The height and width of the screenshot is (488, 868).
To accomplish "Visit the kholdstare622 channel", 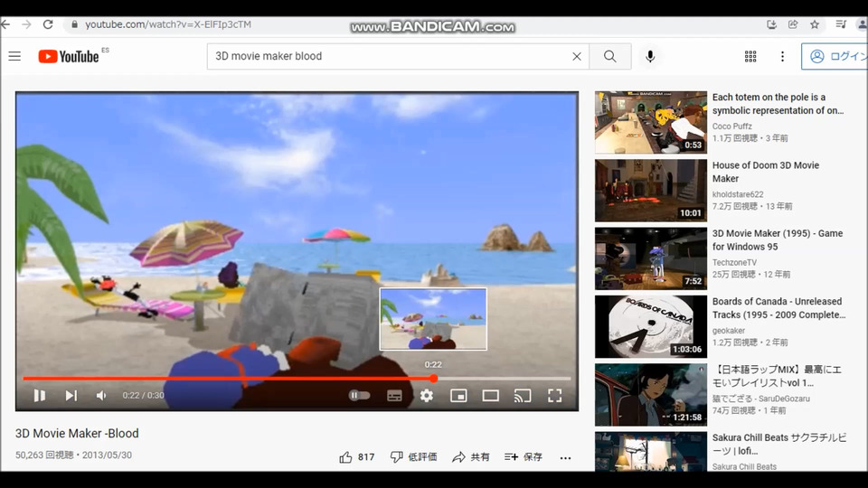I will [738, 194].
